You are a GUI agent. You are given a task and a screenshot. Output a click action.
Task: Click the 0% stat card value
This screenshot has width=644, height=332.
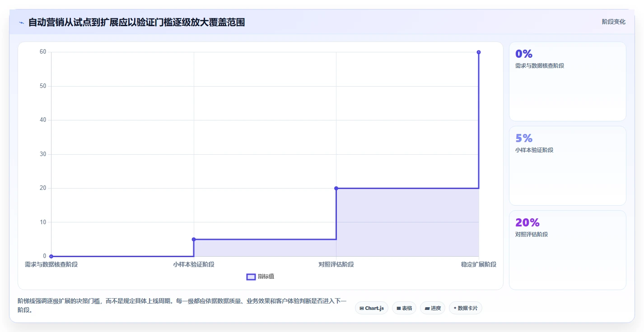click(x=524, y=54)
